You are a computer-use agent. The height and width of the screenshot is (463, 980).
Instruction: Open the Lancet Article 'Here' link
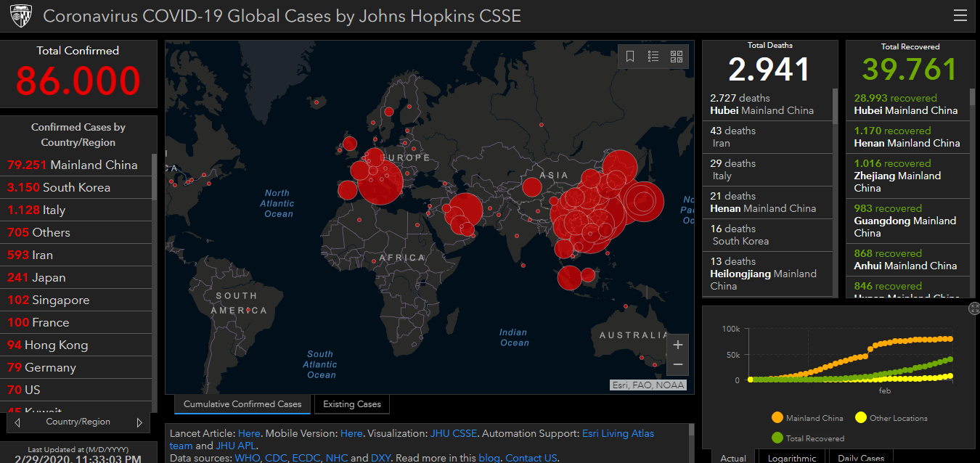click(x=249, y=433)
